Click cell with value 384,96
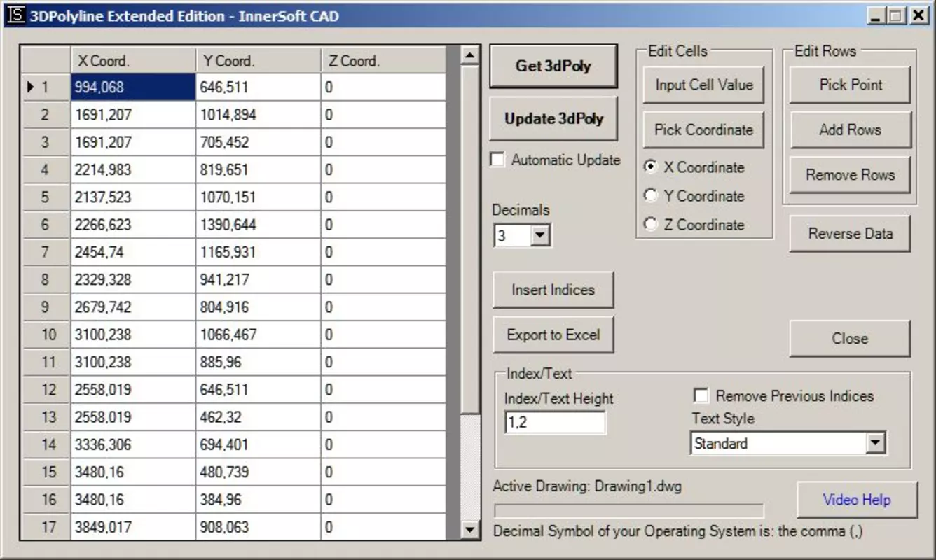 [x=258, y=500]
